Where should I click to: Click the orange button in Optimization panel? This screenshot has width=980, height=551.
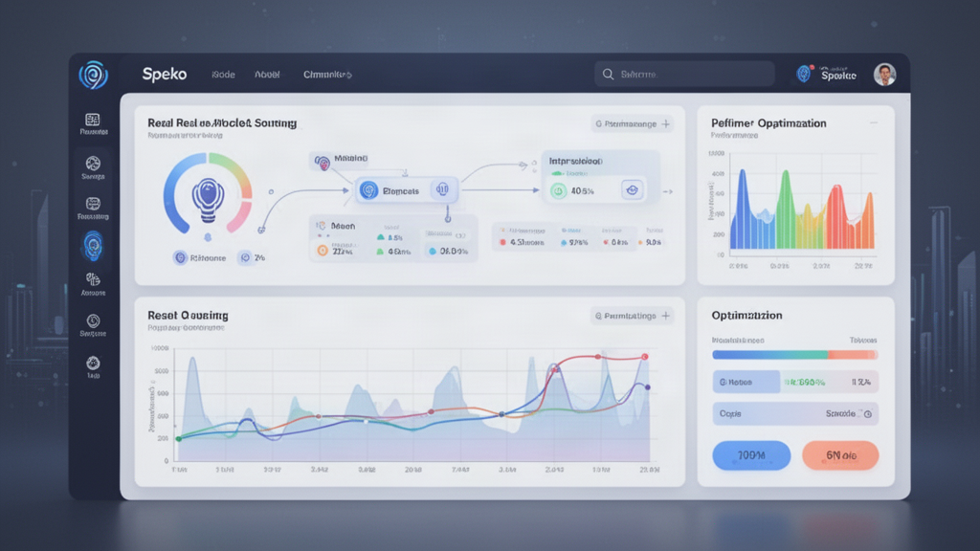(x=840, y=455)
